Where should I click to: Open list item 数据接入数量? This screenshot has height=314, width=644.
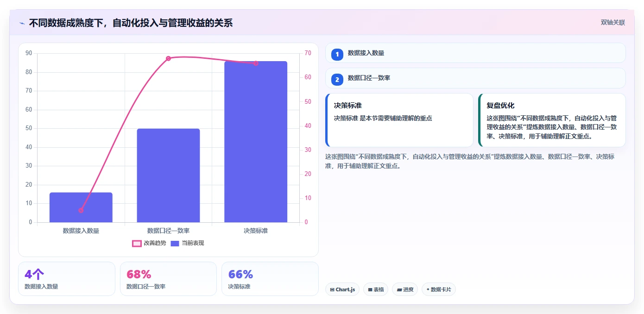click(475, 53)
